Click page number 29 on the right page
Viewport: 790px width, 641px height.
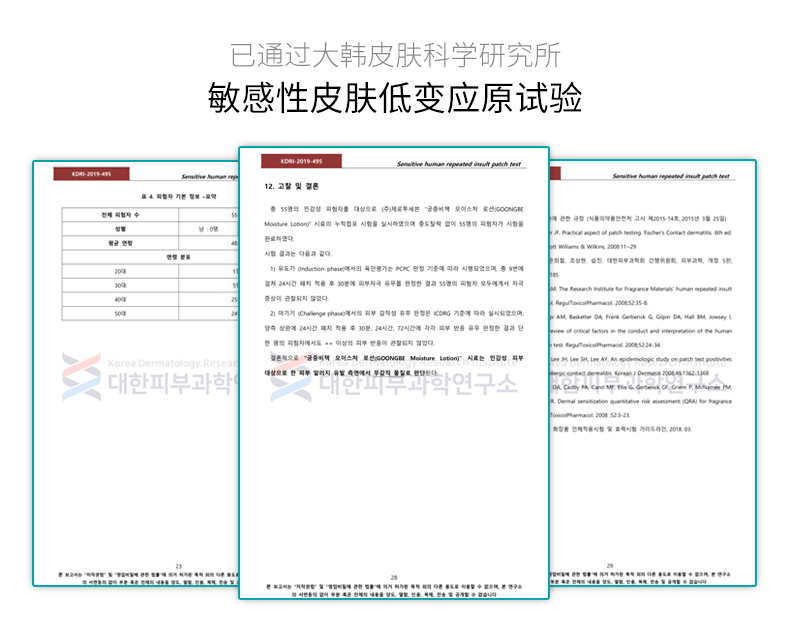point(610,566)
